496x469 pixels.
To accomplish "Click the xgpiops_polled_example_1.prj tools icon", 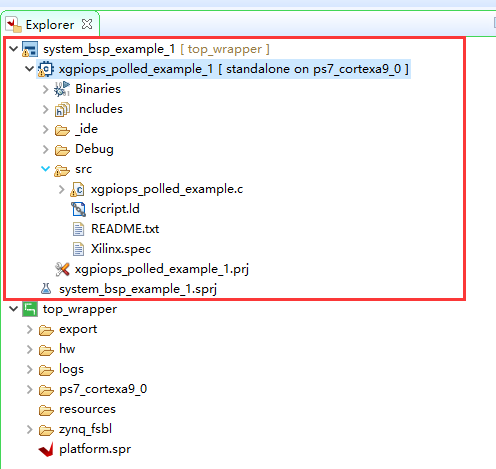I will [62, 269].
